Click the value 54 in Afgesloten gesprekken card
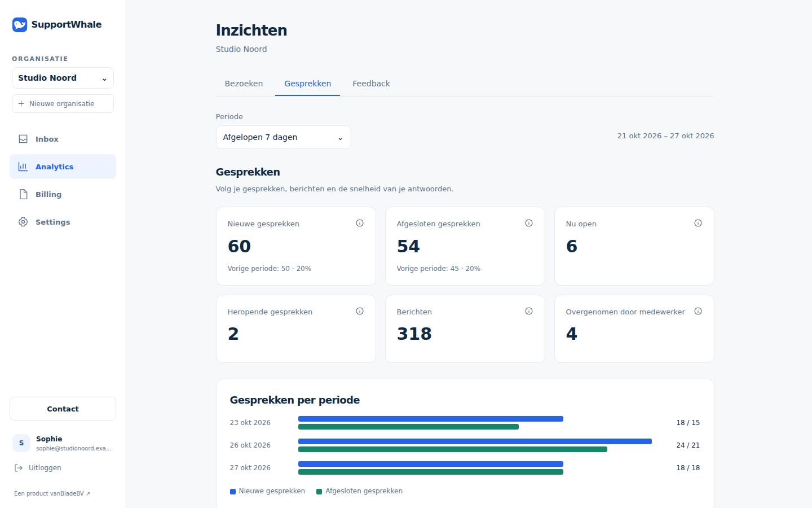Viewport: 812px width, 508px height. pos(408,246)
